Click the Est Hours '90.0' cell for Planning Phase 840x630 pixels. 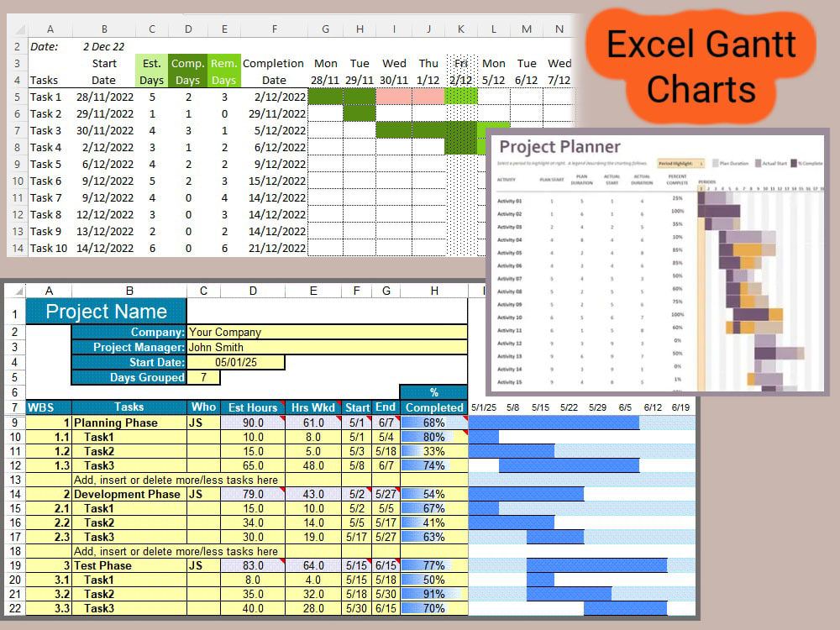(253, 423)
